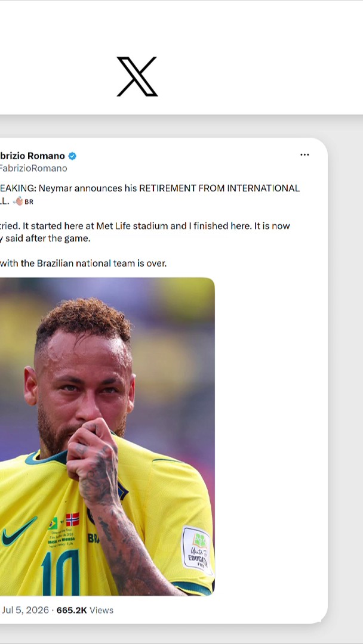The width and height of the screenshot is (363, 644).
Task: View the 665.2K Views count
Action: click(x=85, y=611)
